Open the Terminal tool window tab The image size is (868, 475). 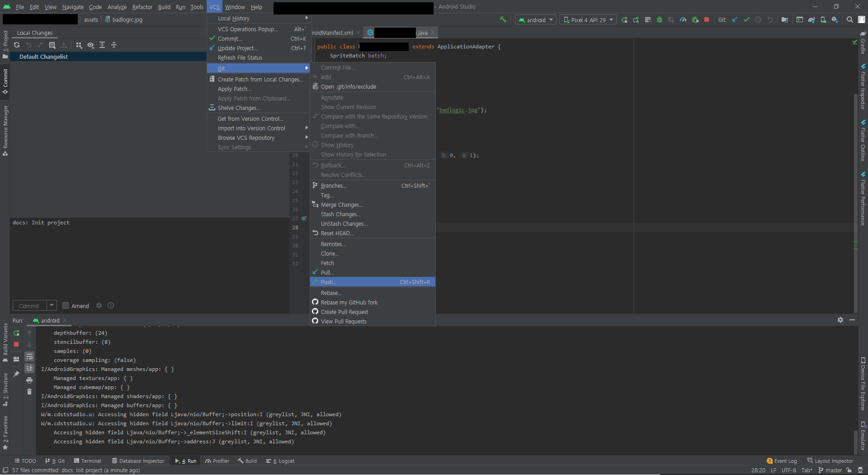pos(88,461)
